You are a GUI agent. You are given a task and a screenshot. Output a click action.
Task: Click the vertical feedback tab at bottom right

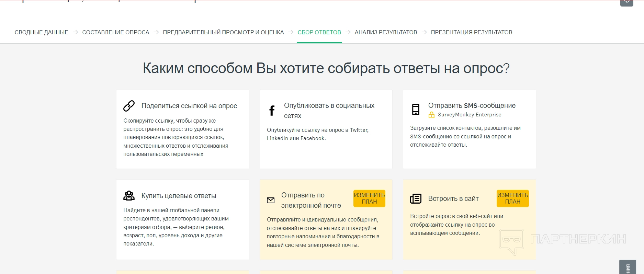[628, 267]
